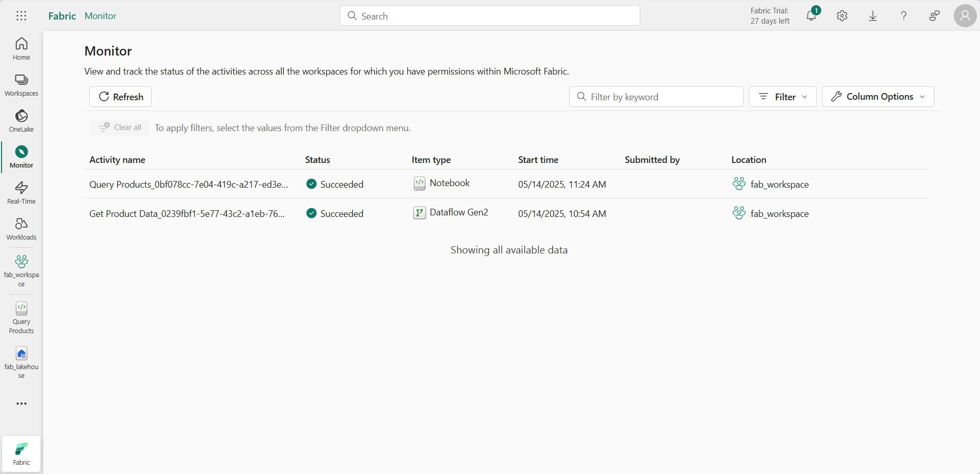Screen dimensions: 980x474
Task: Click the Dataflow Gen2 item type text
Action: (x=459, y=212)
